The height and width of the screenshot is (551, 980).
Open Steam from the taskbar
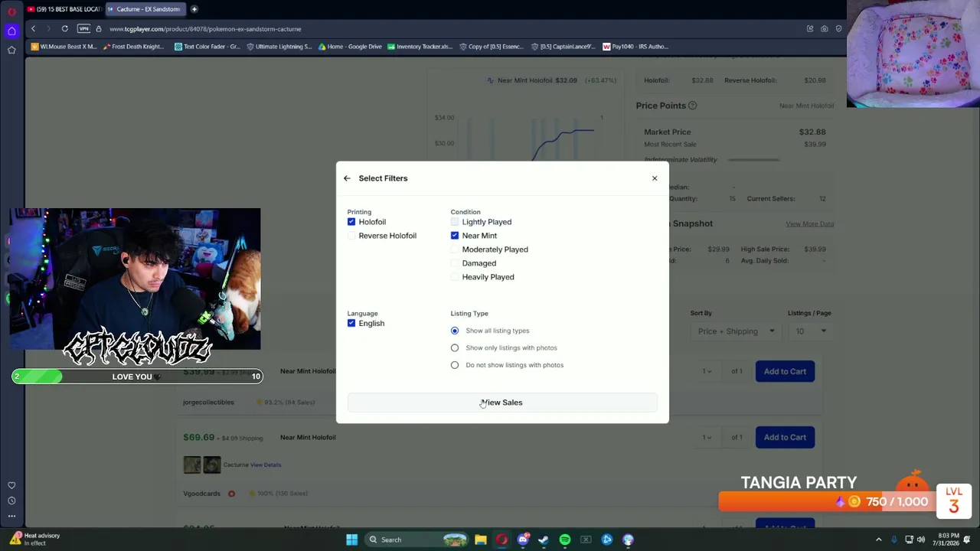(544, 540)
